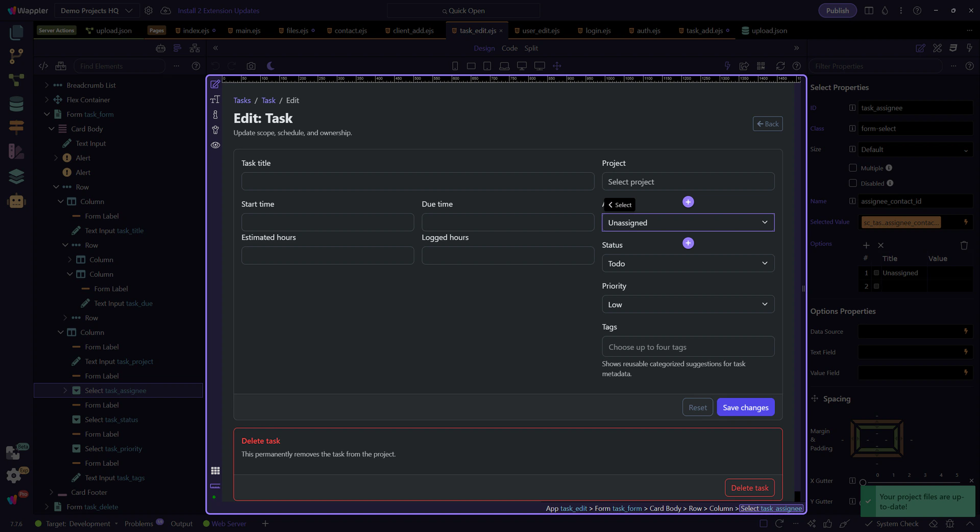Click the add option plus icon
980x532 pixels.
click(866, 245)
